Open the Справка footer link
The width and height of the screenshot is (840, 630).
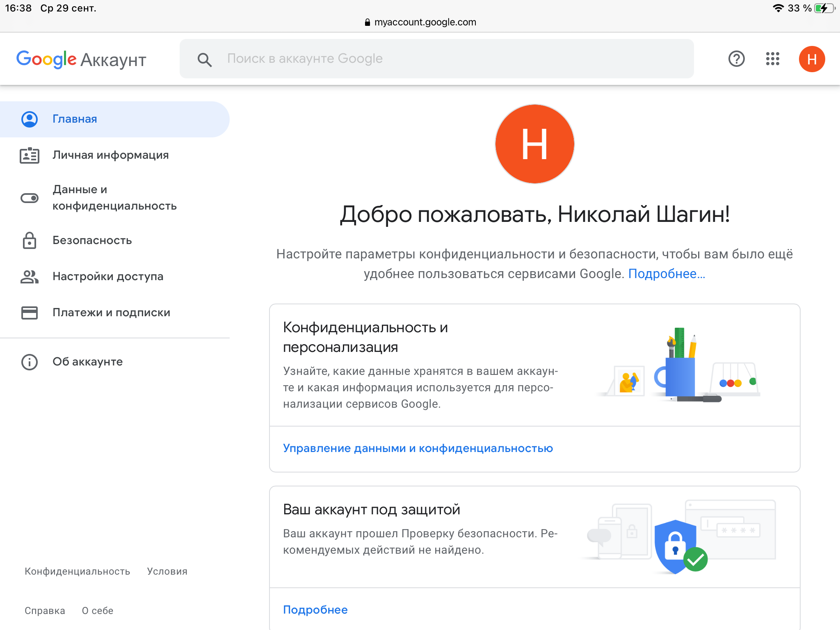[45, 611]
